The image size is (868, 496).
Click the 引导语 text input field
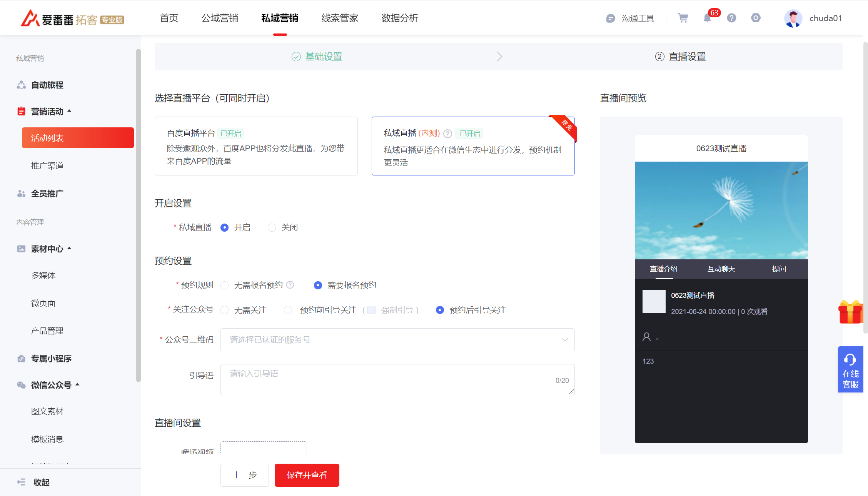coord(397,379)
